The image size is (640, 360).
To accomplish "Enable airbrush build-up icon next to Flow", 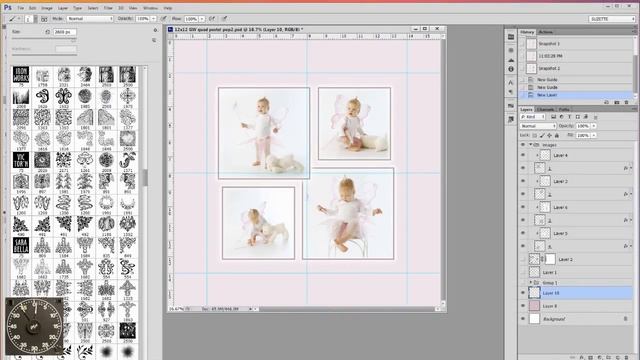I will click(x=212, y=19).
